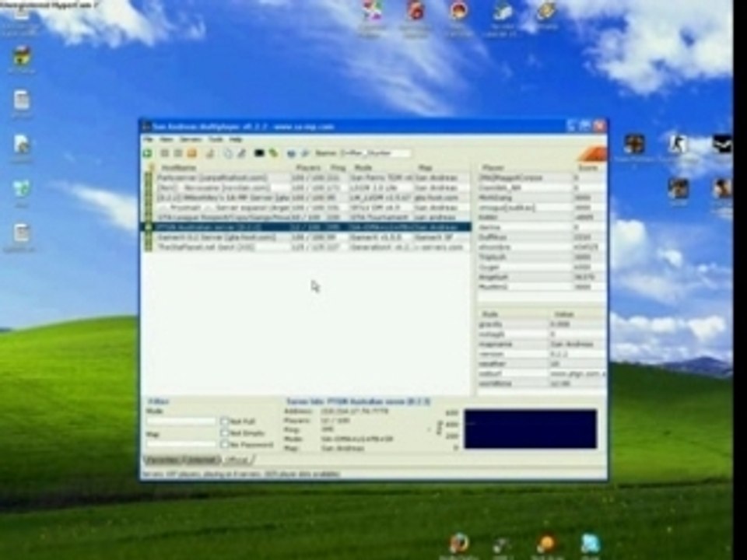Select the server row with Generation mode
Image resolution: width=747 pixels, height=560 pixels.
pyautogui.click(x=307, y=247)
